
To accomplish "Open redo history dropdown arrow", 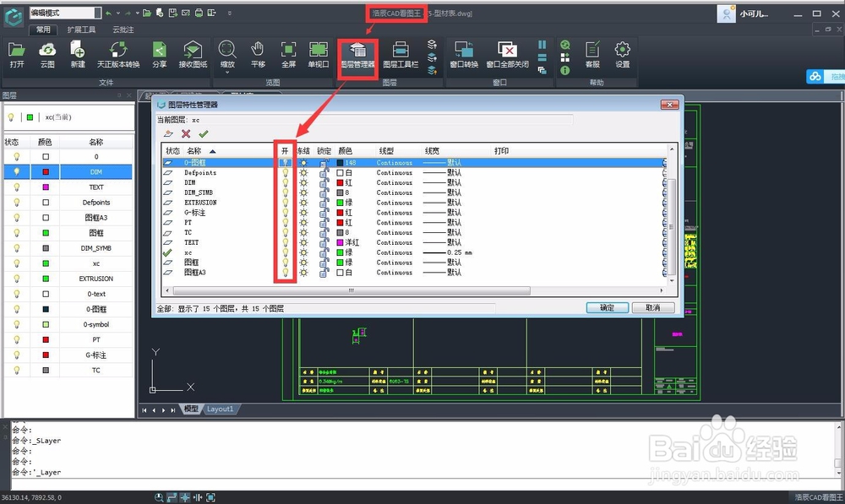I will tap(138, 13).
